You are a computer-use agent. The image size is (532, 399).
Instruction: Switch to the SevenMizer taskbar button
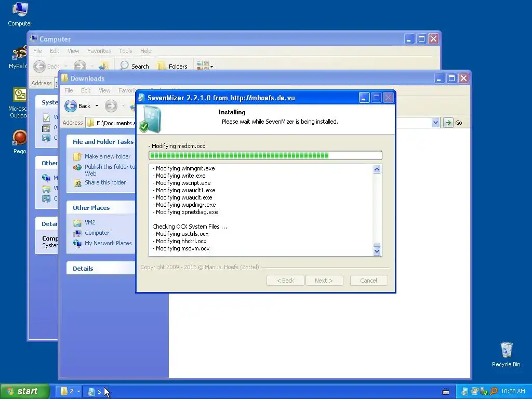pos(96,392)
